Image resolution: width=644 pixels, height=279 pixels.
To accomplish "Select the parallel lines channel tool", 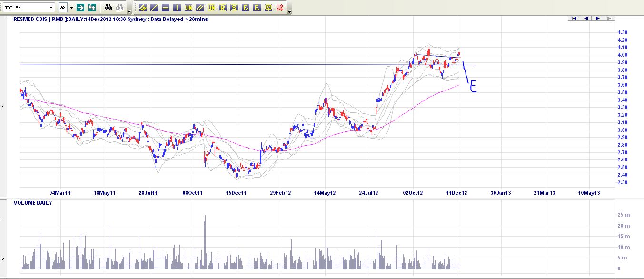I will (x=200, y=8).
